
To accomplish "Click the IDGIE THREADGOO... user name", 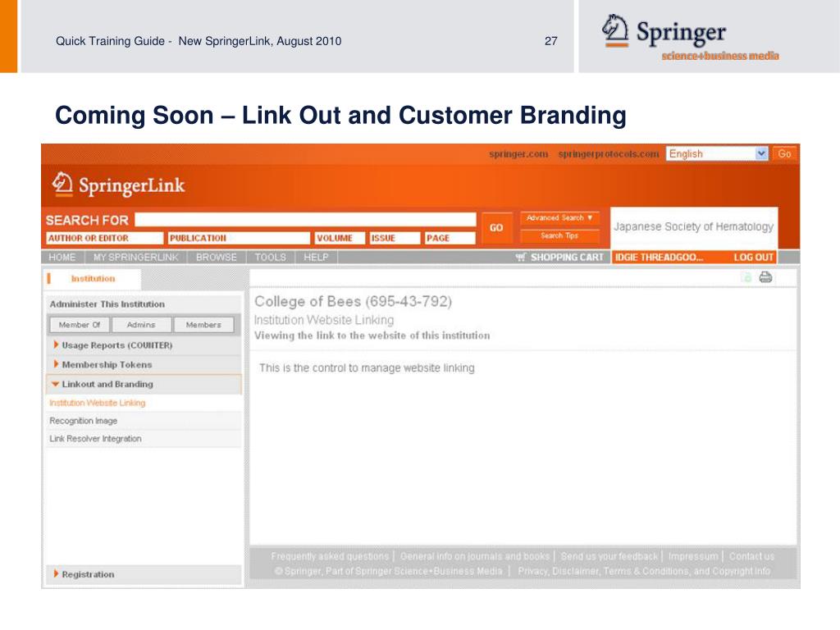I will (659, 257).
